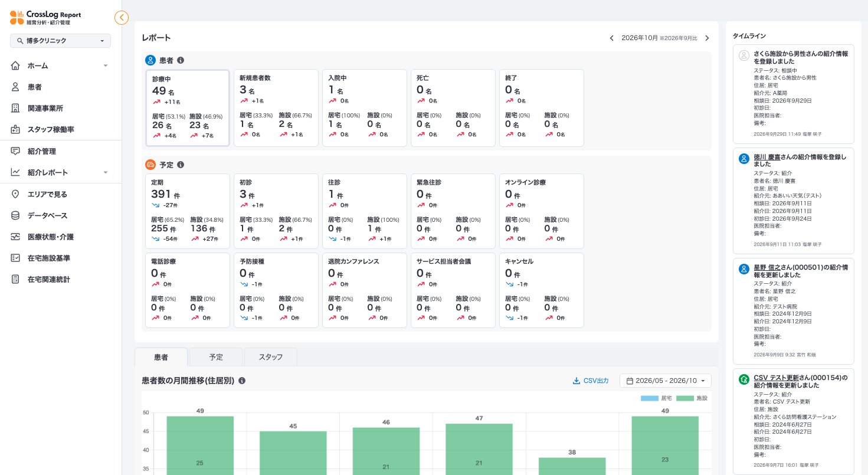The height and width of the screenshot is (475, 868).
Task: Select the 緊急往診 card
Action: click(453, 211)
